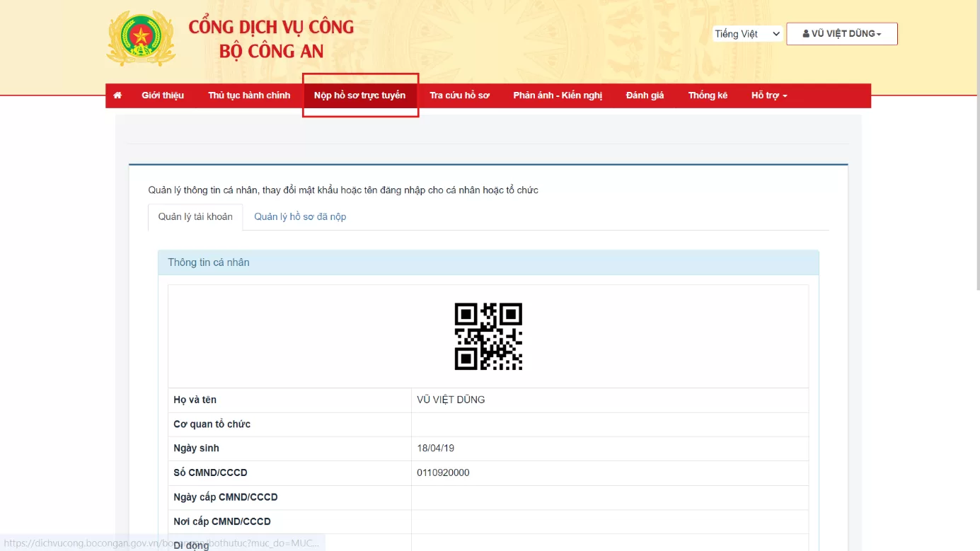Viewport: 980px width, 551px height.
Task: View the Thống kê page
Action: coord(708,95)
